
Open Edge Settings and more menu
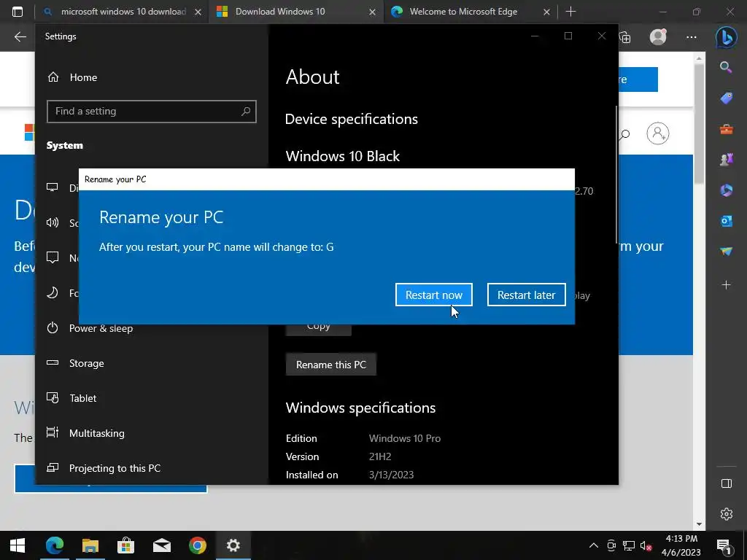pyautogui.click(x=692, y=37)
